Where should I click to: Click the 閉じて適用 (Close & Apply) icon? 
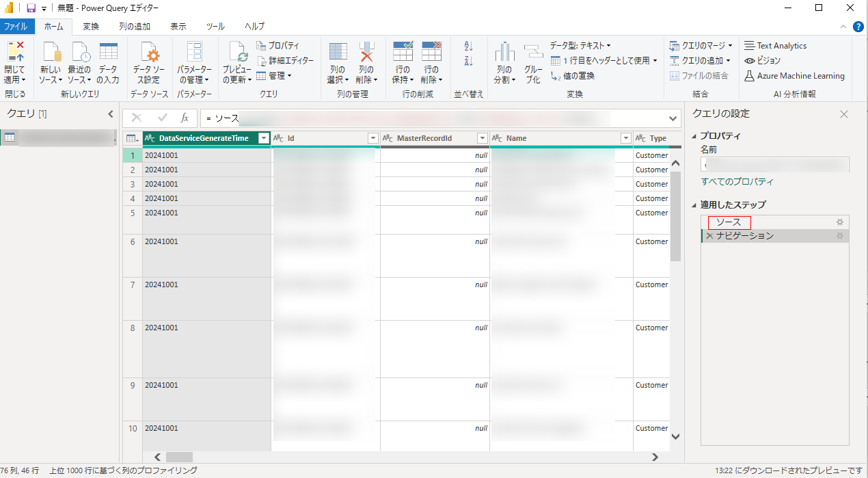[x=14, y=53]
